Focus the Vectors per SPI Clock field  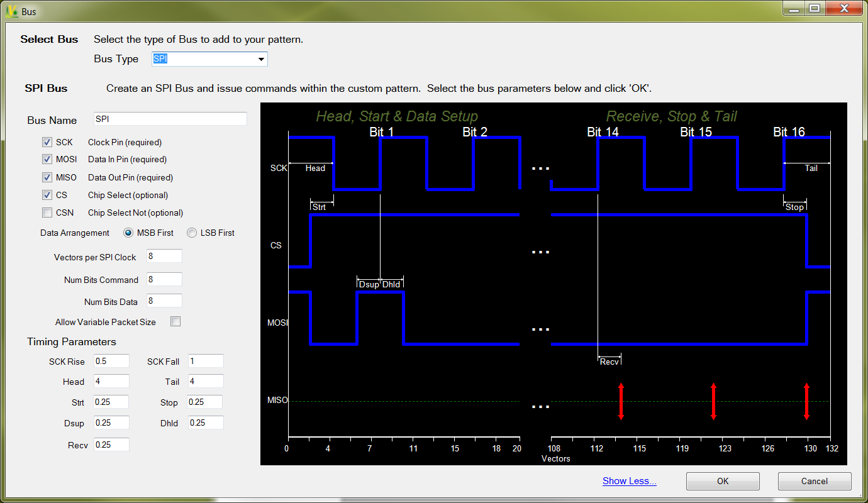[x=164, y=257]
